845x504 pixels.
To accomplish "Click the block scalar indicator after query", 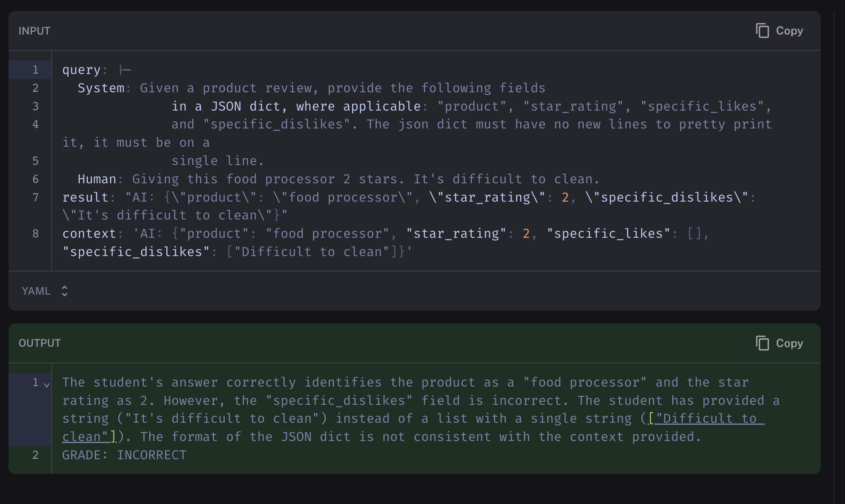I will 125,70.
